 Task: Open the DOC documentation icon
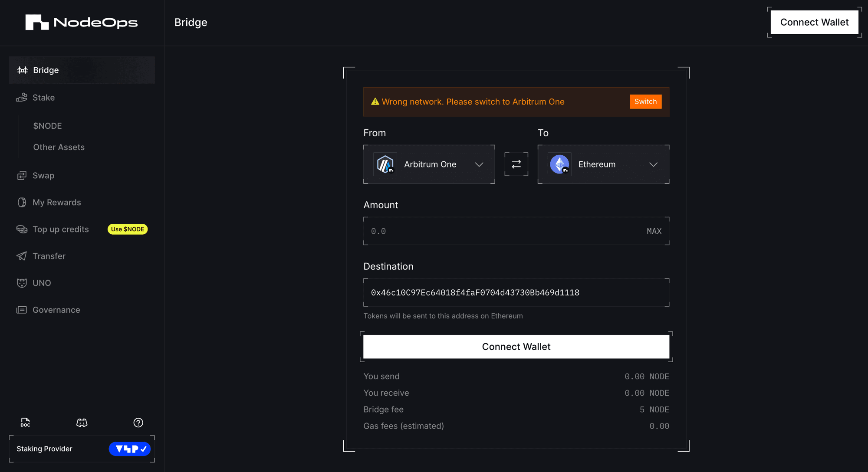coord(25,423)
